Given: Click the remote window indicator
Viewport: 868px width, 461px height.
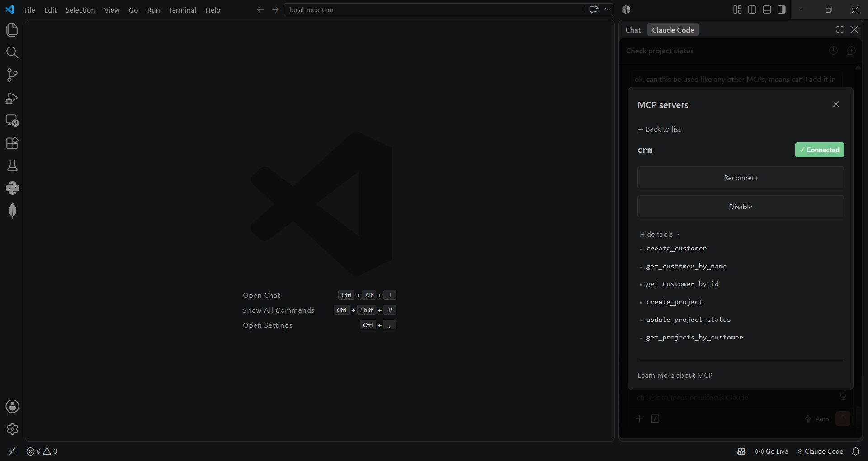Looking at the screenshot, I should click(12, 451).
